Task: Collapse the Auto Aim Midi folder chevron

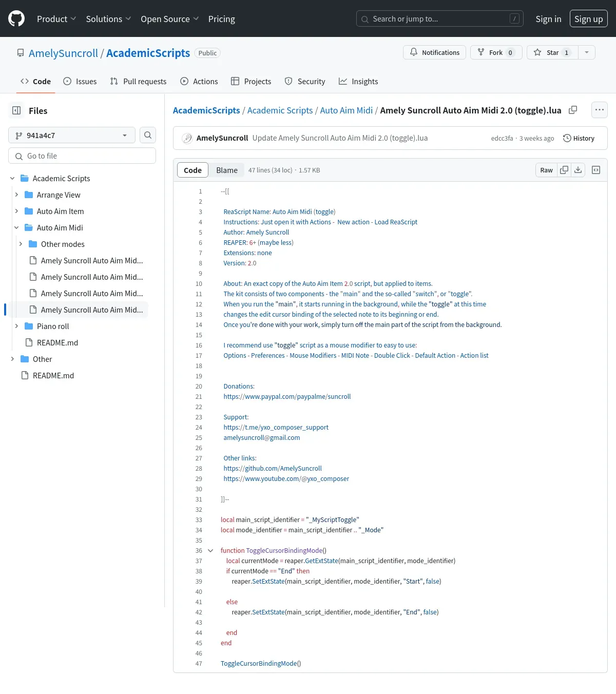Action: 16,227
